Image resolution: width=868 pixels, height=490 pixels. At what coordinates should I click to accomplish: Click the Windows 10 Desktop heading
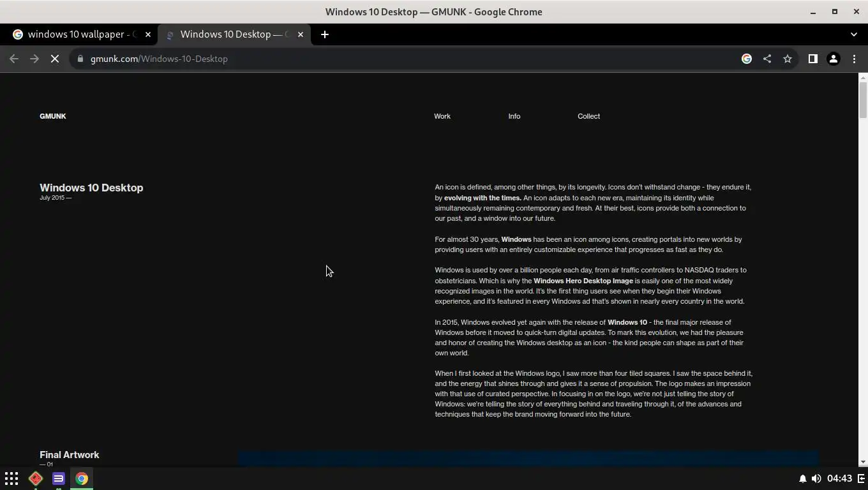pos(91,188)
